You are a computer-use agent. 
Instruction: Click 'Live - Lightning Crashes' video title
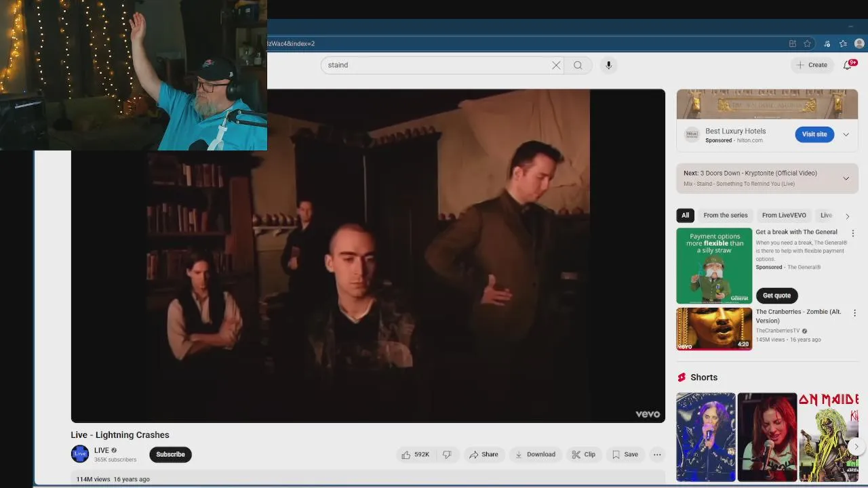tap(120, 435)
